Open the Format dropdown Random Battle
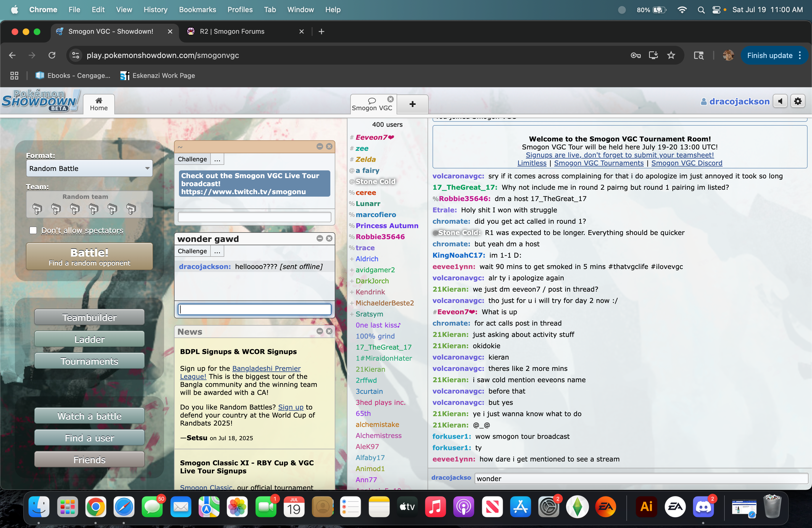 point(89,168)
